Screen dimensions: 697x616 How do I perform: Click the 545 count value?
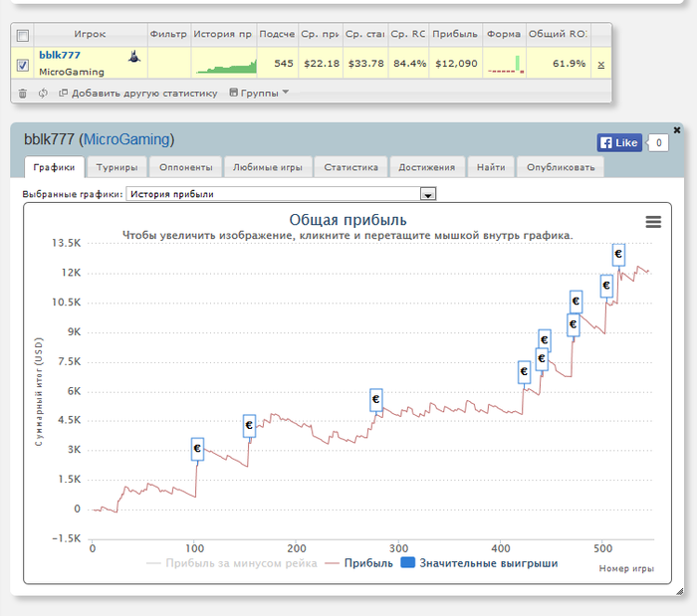284,64
